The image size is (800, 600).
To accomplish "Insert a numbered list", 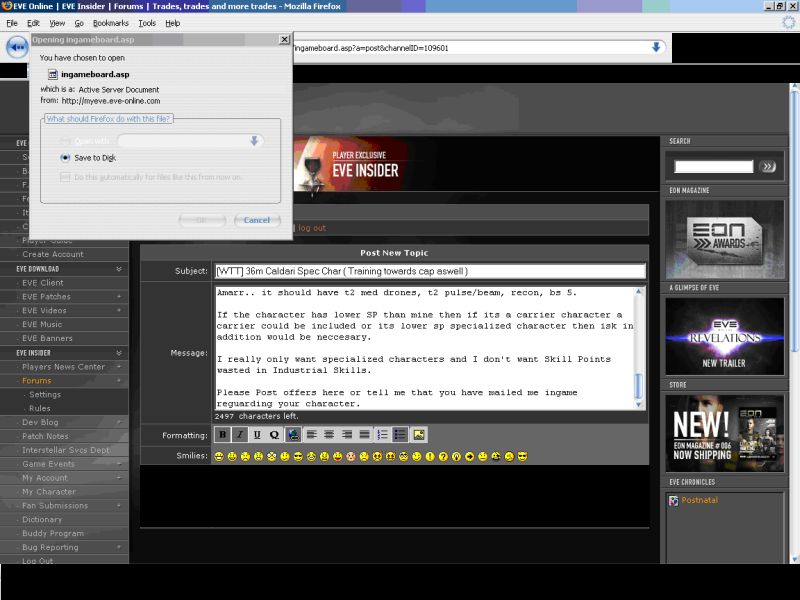I will click(383, 435).
